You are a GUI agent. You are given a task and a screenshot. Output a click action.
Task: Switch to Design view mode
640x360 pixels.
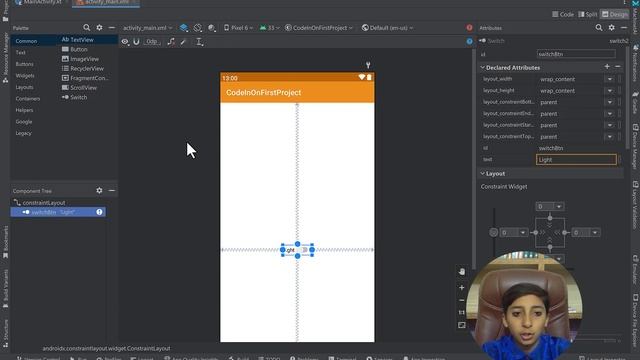615,14
